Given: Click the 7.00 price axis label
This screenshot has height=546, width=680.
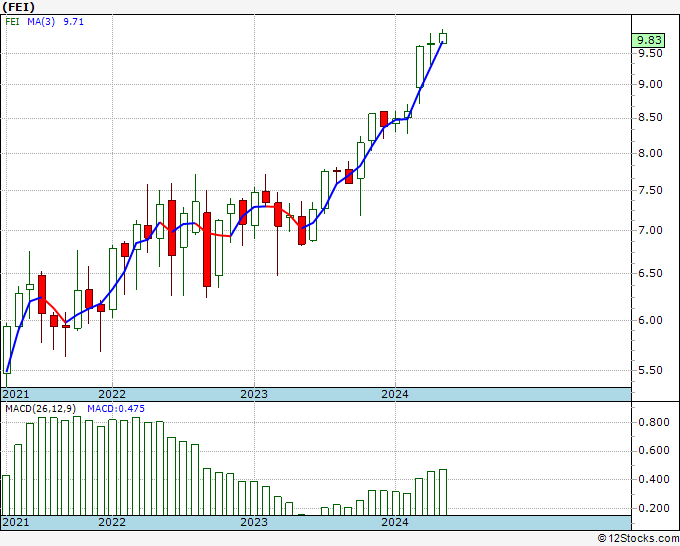Looking at the screenshot, I should click(x=650, y=230).
